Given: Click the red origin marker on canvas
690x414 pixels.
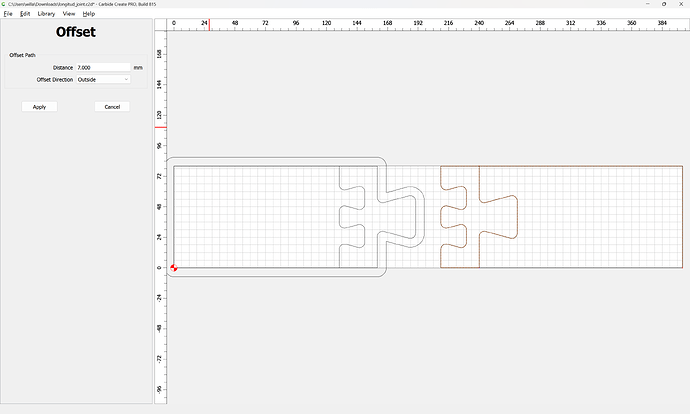Looking at the screenshot, I should [174, 267].
